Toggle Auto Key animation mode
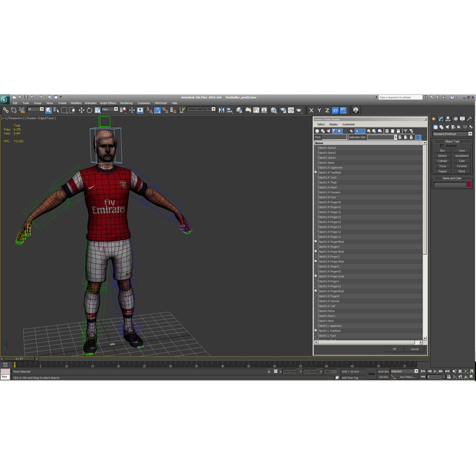This screenshot has height=476, width=476. pyautogui.click(x=384, y=371)
